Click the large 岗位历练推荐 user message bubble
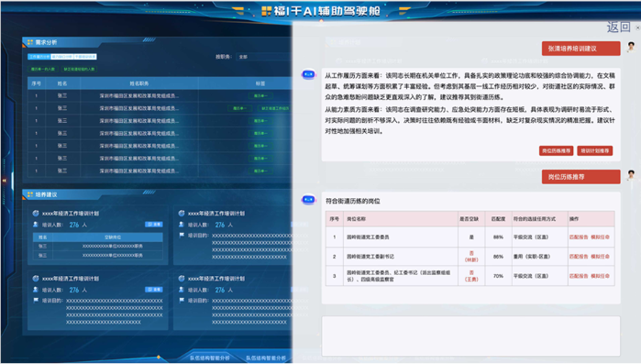The image size is (641, 364). 580,177
